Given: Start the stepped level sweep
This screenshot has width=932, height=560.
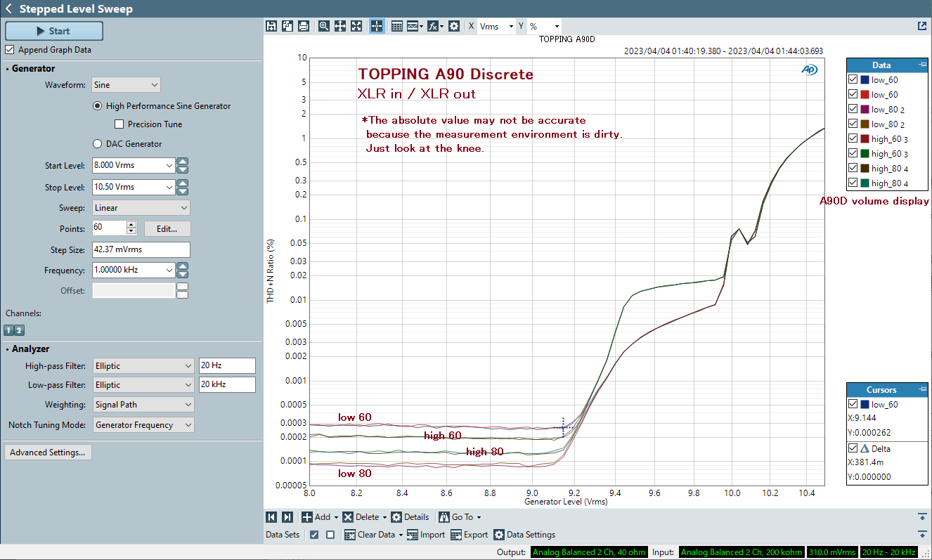Looking at the screenshot, I should tap(54, 31).
